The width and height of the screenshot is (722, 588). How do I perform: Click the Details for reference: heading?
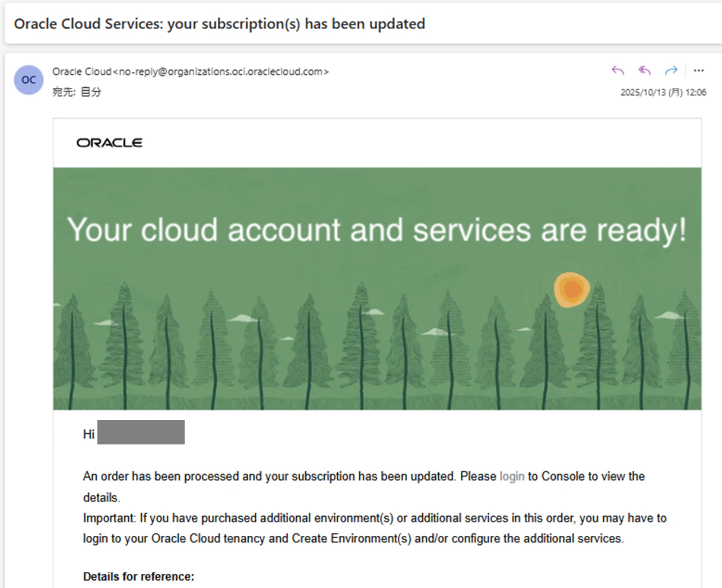point(138,577)
